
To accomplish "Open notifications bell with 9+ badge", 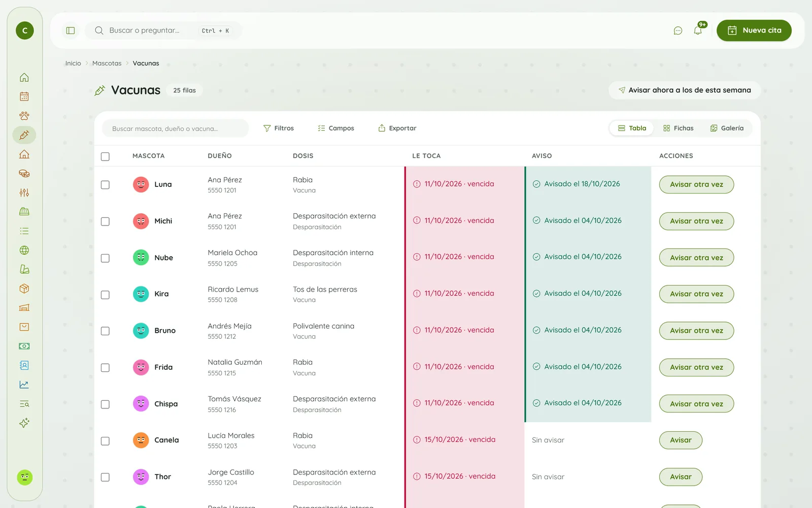I will [698, 30].
